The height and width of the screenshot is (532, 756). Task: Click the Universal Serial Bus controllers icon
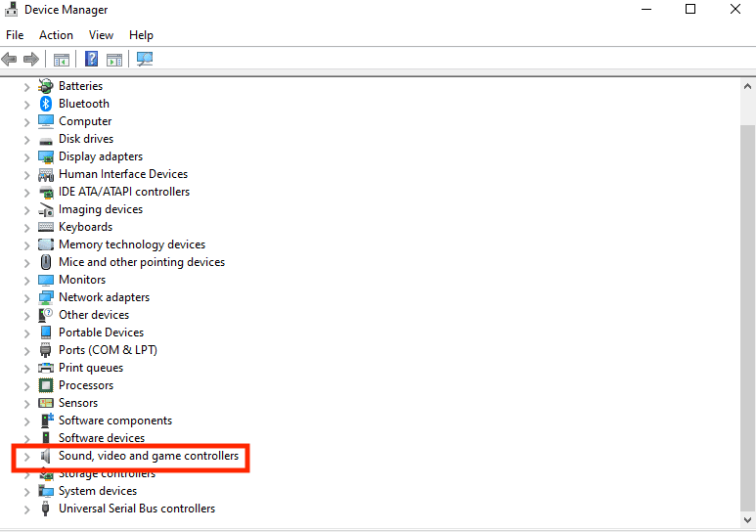(x=46, y=509)
